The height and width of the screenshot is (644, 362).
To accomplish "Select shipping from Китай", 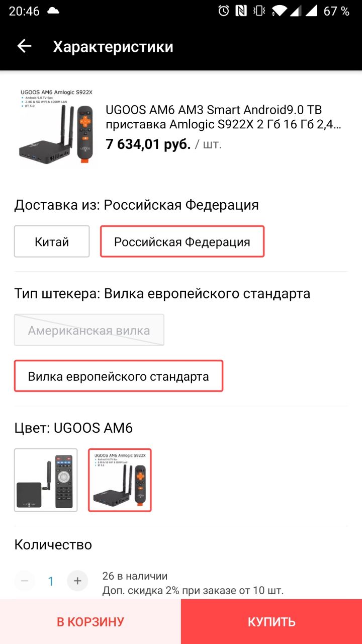I will (52, 242).
